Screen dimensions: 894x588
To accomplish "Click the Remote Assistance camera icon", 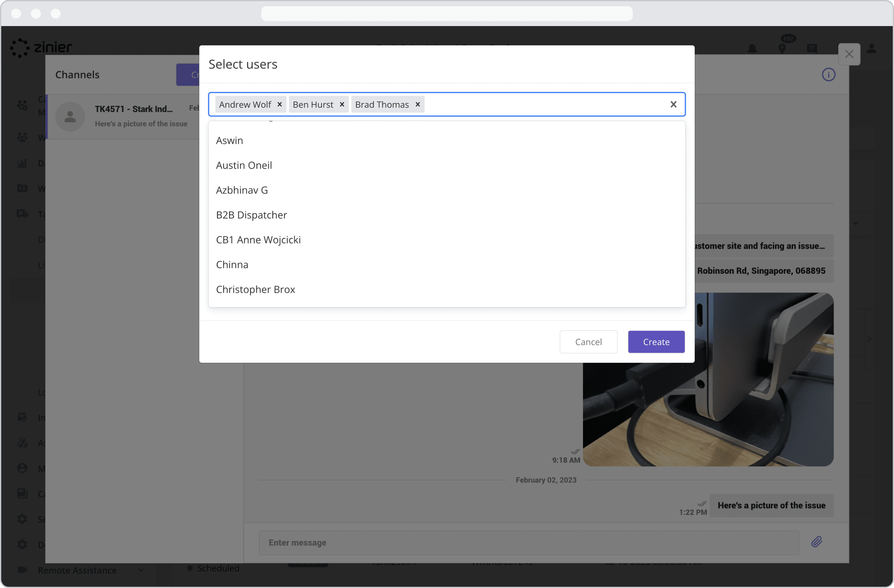I will pos(22,570).
